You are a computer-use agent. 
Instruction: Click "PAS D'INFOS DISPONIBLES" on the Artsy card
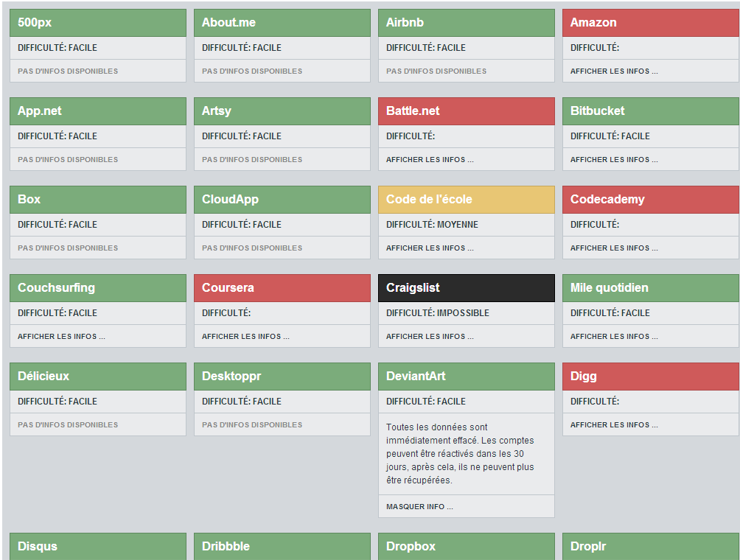tap(252, 159)
